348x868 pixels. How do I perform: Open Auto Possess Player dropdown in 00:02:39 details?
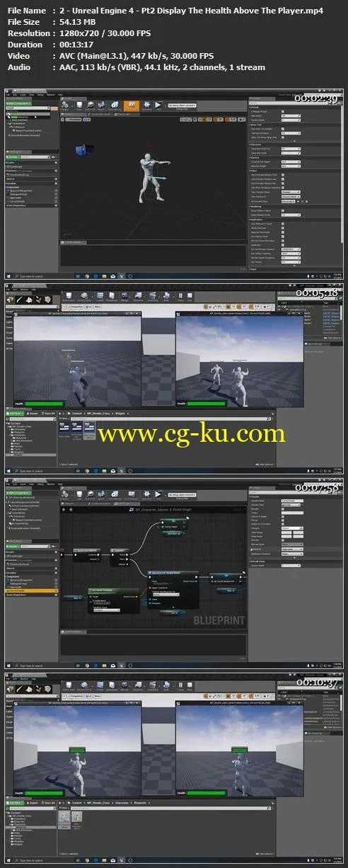(291, 192)
